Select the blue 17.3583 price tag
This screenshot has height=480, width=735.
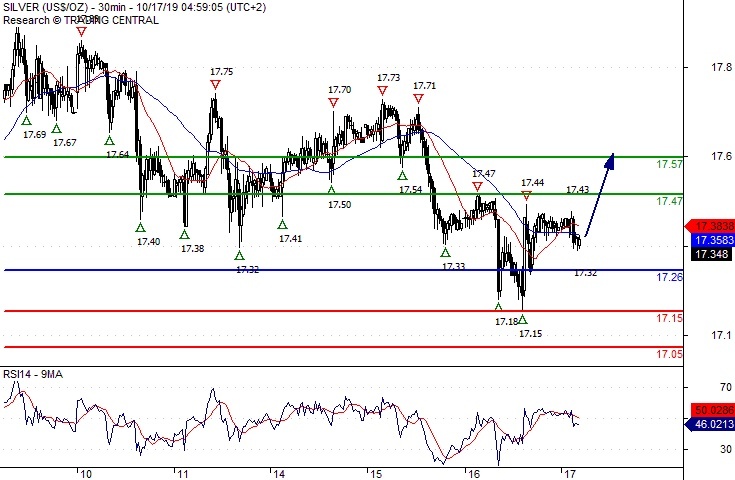point(710,240)
